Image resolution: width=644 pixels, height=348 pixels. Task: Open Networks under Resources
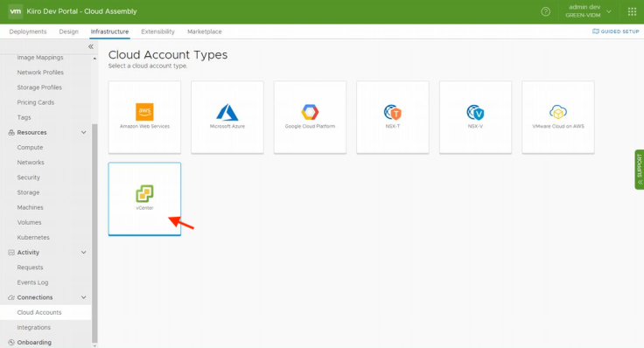pos(31,163)
